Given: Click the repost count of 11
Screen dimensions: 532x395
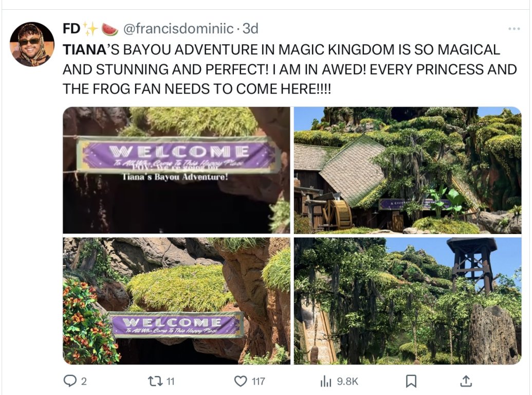Looking at the screenshot, I should point(171,381).
